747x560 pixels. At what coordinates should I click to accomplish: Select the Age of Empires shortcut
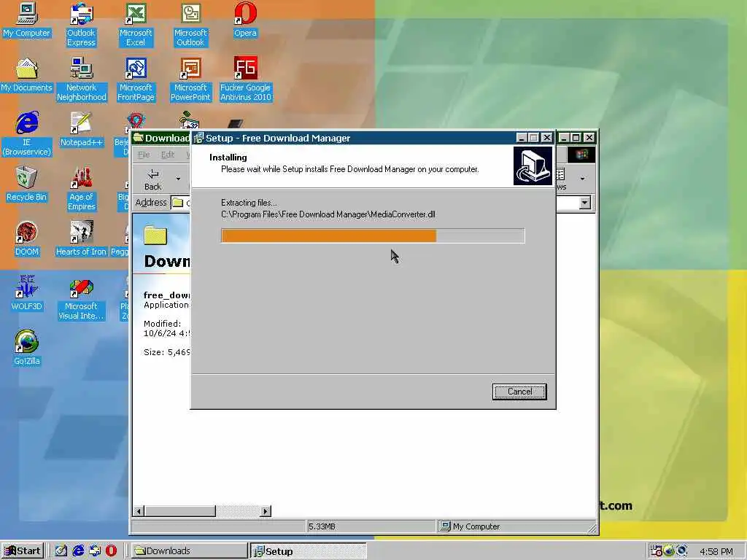point(82,189)
